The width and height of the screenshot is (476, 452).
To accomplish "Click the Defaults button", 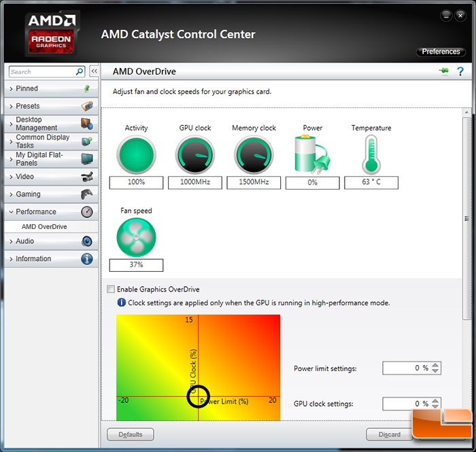I will tap(131, 434).
